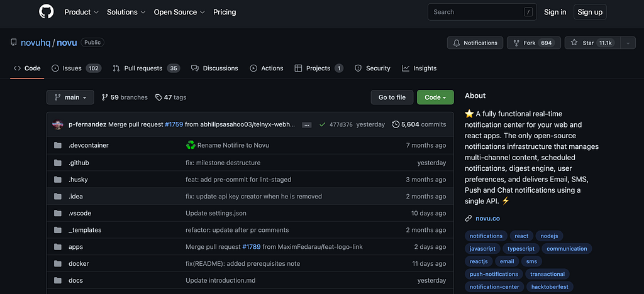
Task: Open the novu.co website link
Action: 488,219
